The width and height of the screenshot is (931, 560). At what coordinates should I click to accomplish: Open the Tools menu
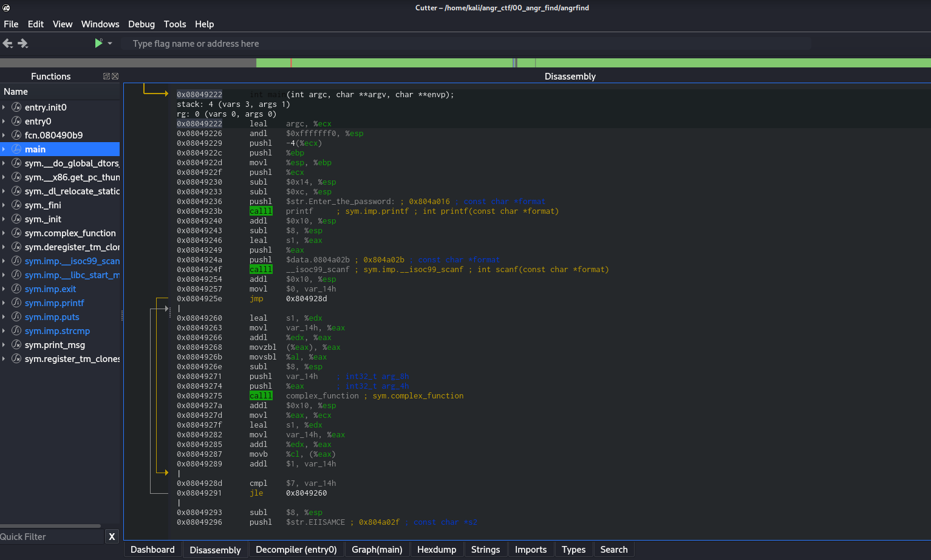click(x=174, y=24)
